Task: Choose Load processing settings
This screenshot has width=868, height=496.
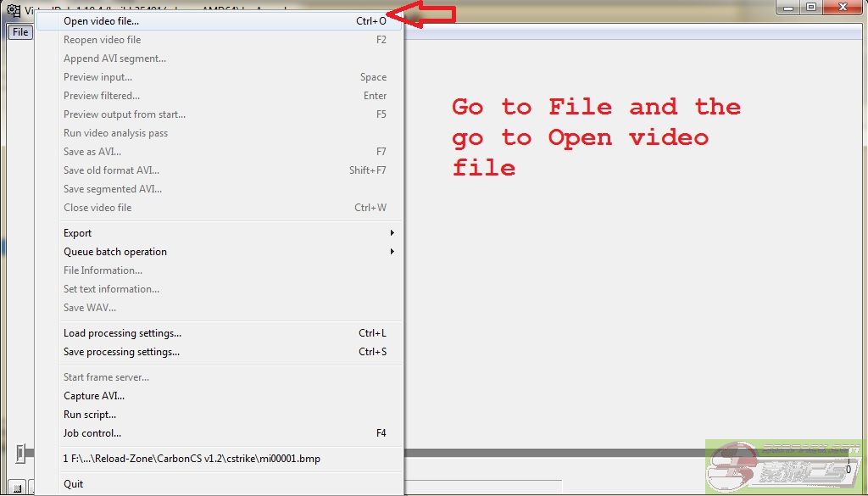Action: 122,333
